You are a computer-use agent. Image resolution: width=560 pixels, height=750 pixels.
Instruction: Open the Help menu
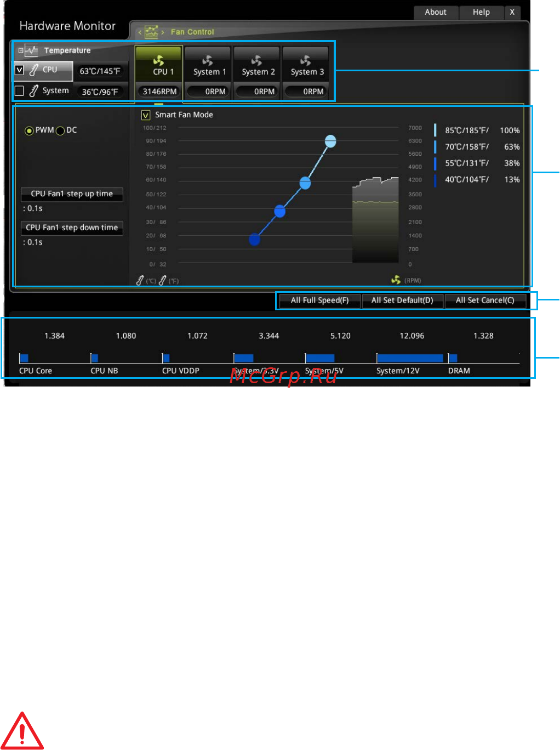click(x=481, y=12)
